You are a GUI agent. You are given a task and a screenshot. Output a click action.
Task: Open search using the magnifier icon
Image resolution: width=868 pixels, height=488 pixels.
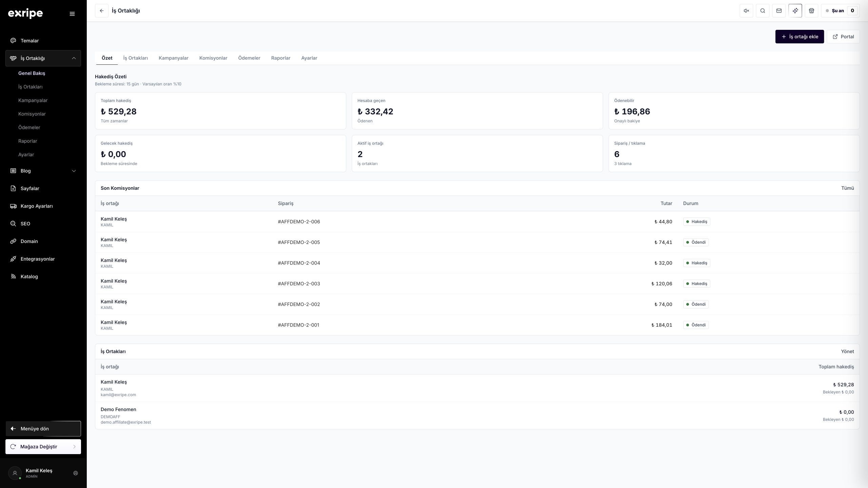click(x=763, y=11)
